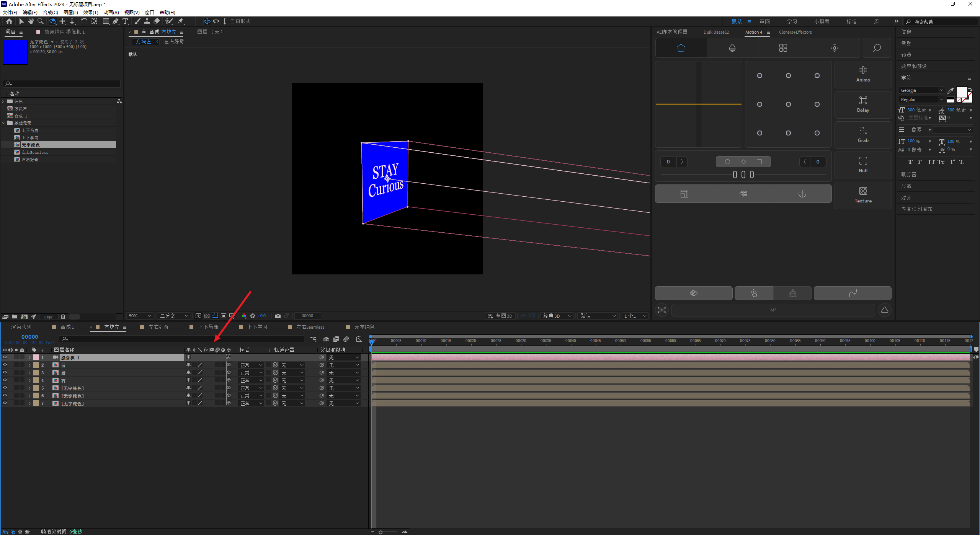The image size is (980, 535).
Task: Switch to the 左右好奇 timeline tab
Action: pyautogui.click(x=158, y=327)
